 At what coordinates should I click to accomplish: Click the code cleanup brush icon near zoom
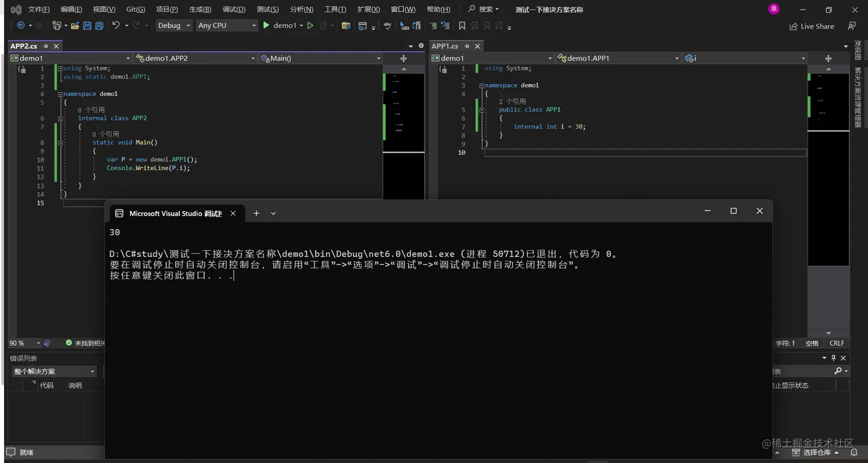47,343
